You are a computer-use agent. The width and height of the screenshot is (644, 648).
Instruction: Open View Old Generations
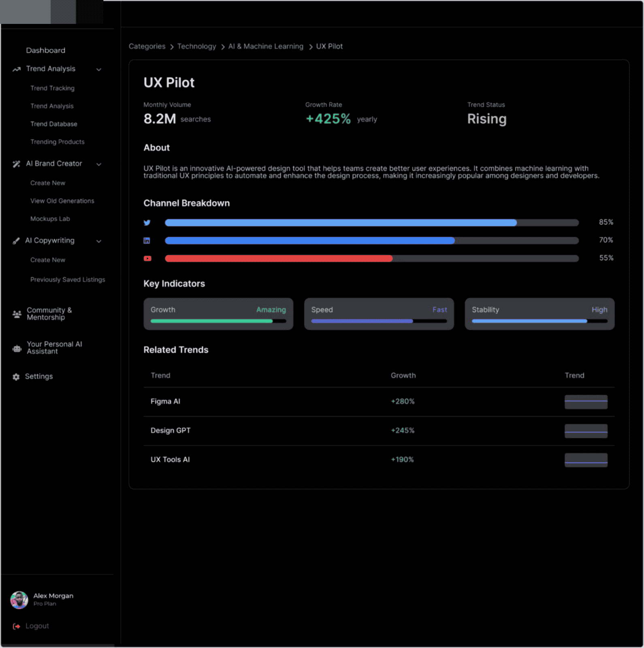click(62, 201)
